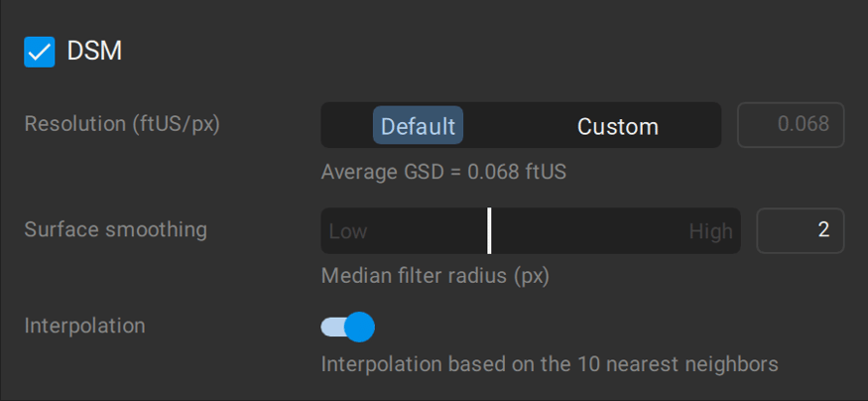The width and height of the screenshot is (868, 401).
Task: Click the Interpolation setting label
Action: (84, 326)
